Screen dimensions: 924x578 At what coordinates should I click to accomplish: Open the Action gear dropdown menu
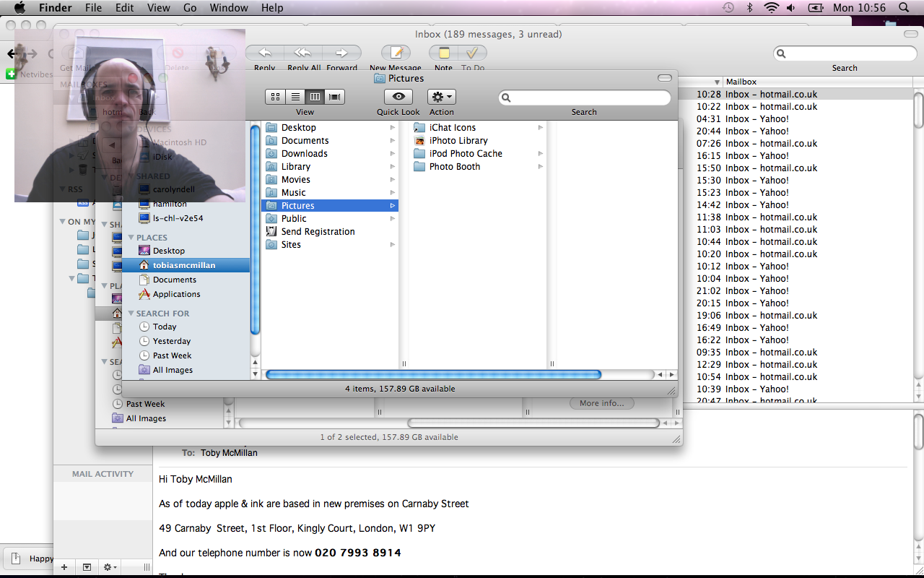(442, 97)
